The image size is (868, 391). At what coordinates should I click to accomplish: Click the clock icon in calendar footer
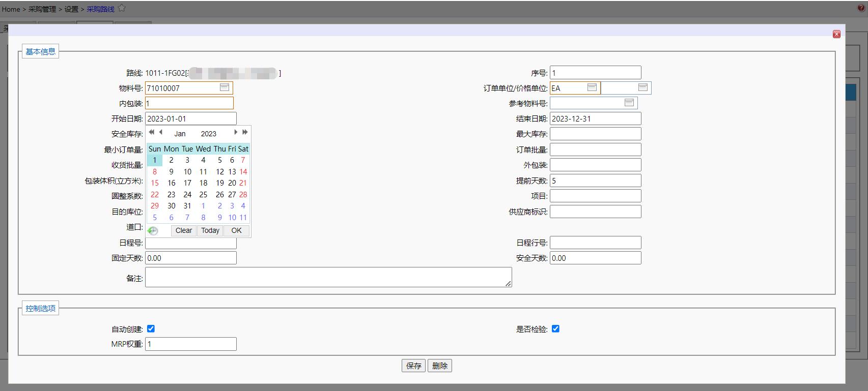point(153,231)
